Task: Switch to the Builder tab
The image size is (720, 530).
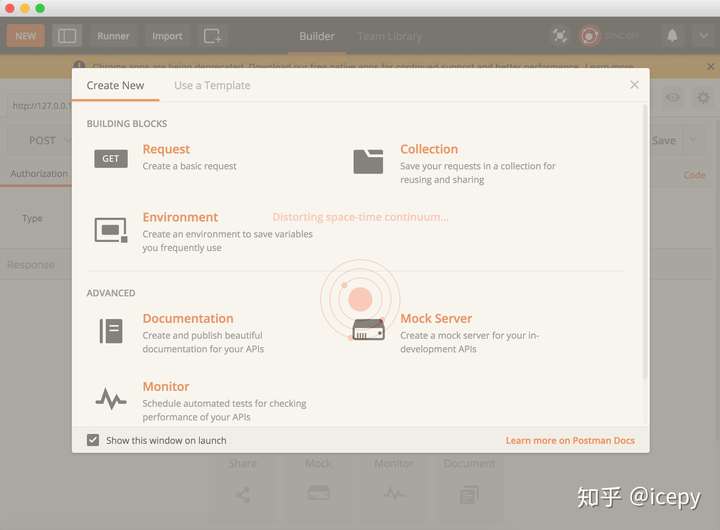Action: [x=317, y=36]
